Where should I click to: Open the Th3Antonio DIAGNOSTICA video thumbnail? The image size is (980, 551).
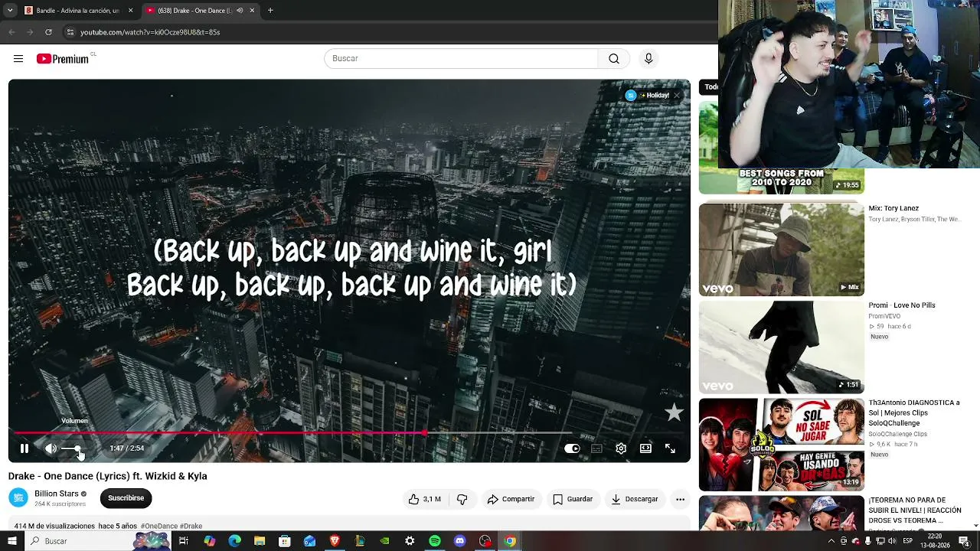pyautogui.click(x=781, y=445)
